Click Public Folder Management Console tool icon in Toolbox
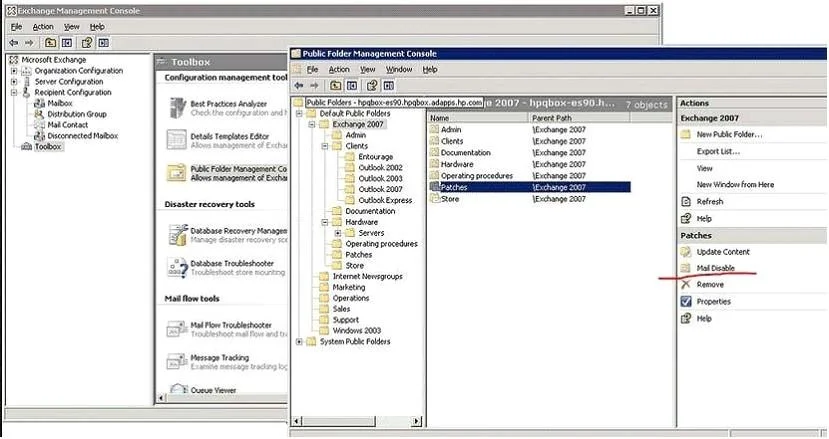Screen dimensions: 829x439 click(177, 173)
